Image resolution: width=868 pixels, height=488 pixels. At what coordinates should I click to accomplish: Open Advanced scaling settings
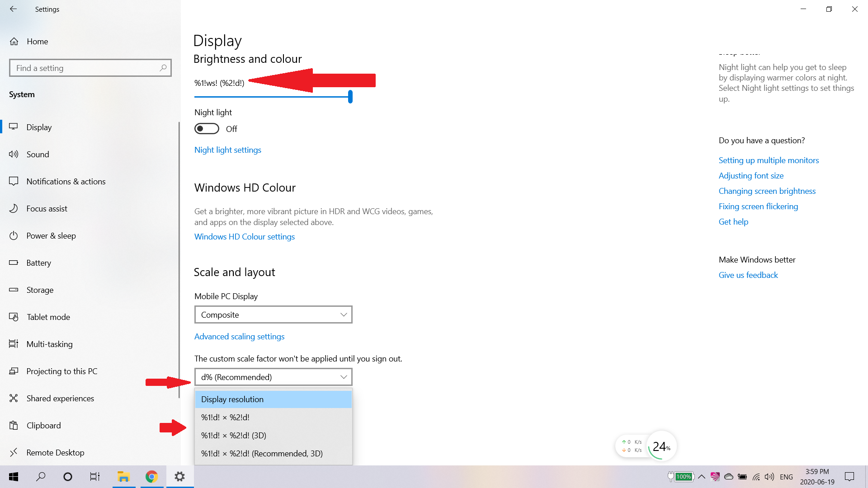click(x=239, y=336)
